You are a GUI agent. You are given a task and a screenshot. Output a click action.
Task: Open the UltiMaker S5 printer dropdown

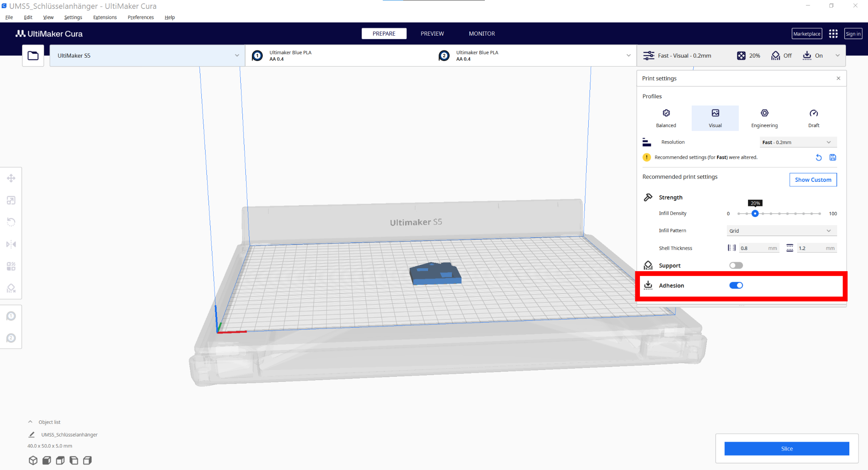tap(147, 56)
